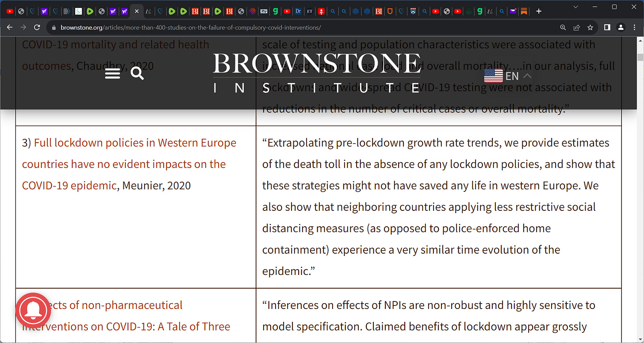Click the Brownstone Institute logo
This screenshot has width=644, height=343.
point(317,73)
